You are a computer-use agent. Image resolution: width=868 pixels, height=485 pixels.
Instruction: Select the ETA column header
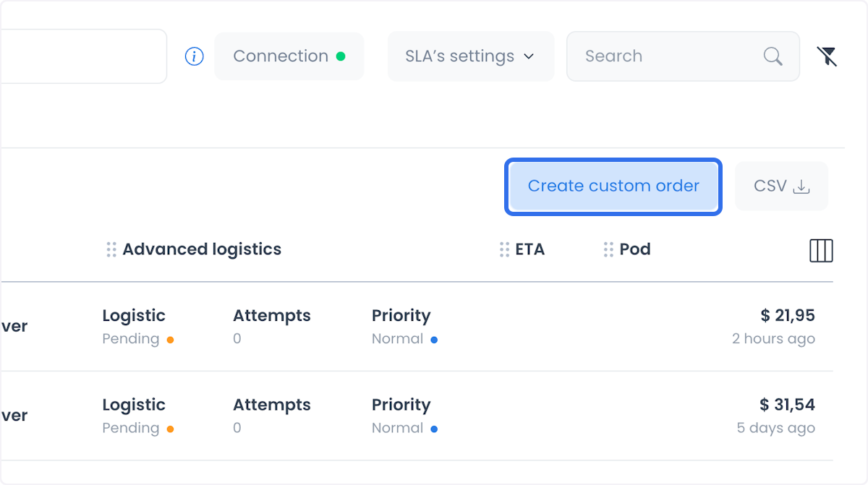530,249
